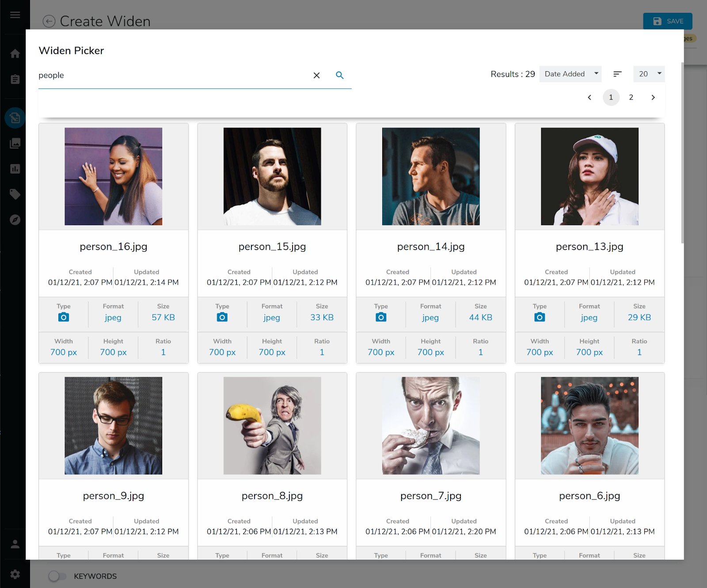The height and width of the screenshot is (588, 707).
Task: Click the back arrow beside Create Widen
Action: click(x=49, y=21)
